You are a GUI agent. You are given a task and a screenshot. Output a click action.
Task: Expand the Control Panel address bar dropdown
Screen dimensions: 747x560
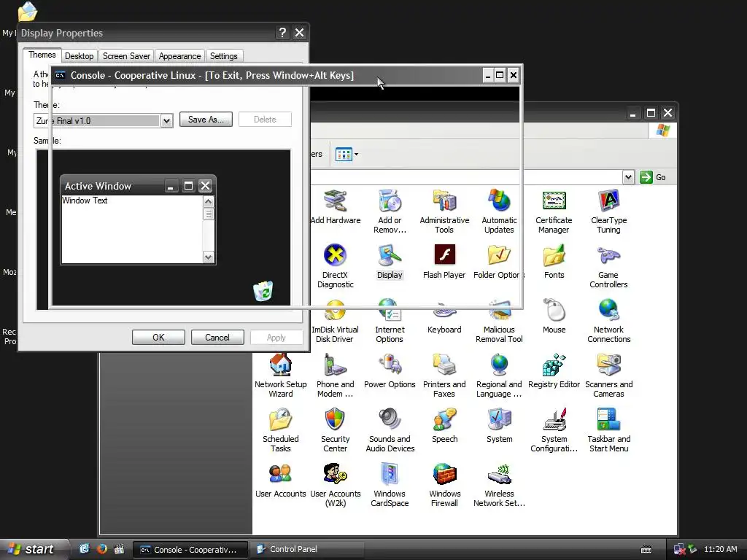pos(628,177)
